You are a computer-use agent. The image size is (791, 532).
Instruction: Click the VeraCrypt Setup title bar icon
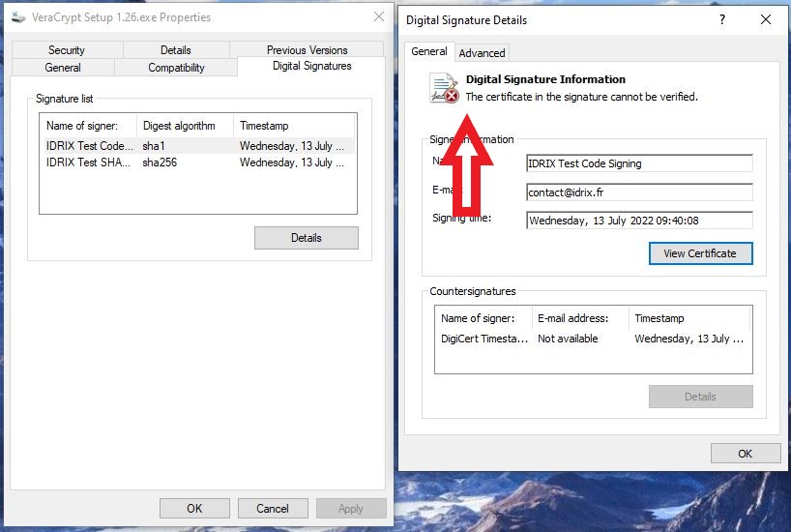tap(18, 17)
